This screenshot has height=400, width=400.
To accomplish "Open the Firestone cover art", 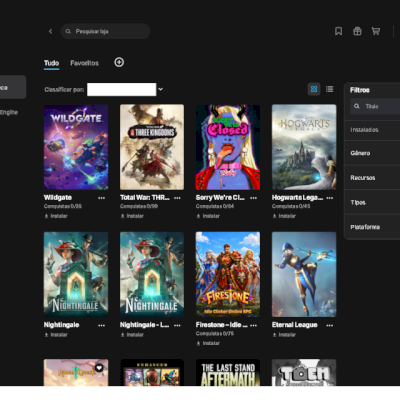I will pyautogui.click(x=228, y=274).
